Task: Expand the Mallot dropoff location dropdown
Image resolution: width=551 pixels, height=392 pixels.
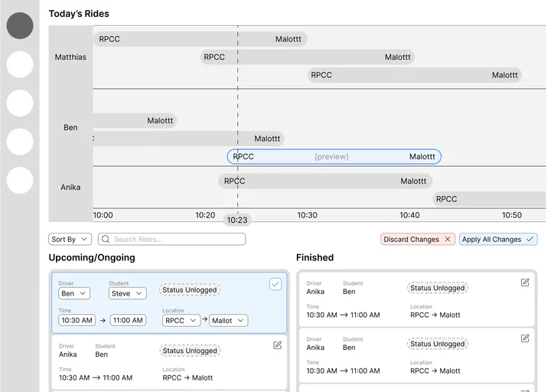Action: (x=228, y=321)
